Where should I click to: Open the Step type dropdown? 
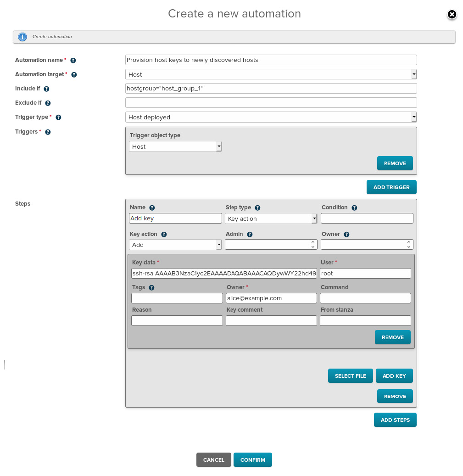click(271, 218)
